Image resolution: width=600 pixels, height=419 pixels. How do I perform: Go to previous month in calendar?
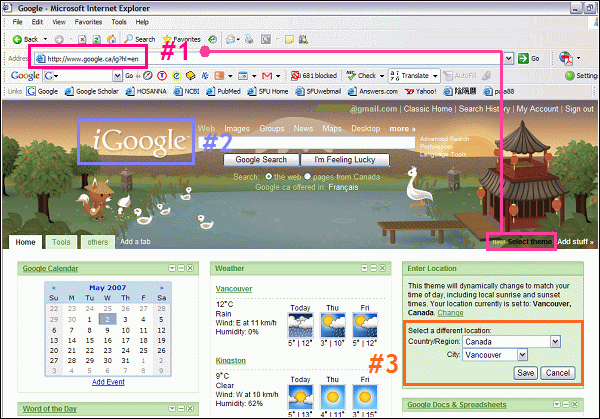(x=54, y=288)
